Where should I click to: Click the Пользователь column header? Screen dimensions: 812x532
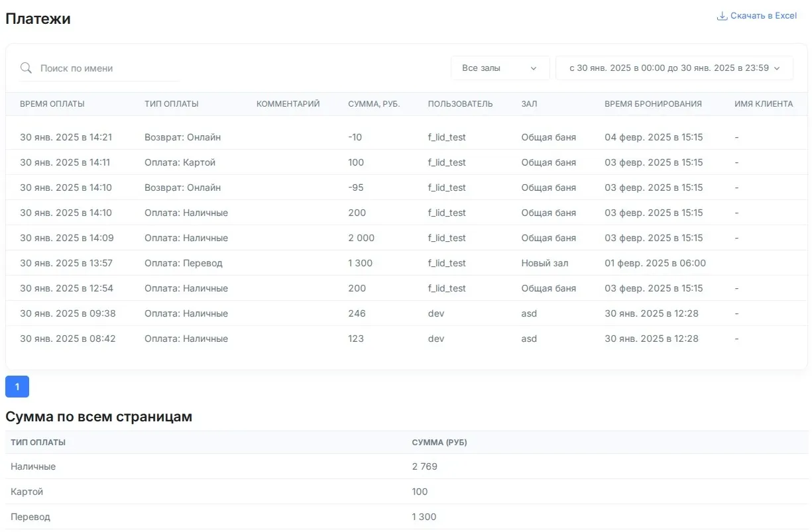coord(460,104)
